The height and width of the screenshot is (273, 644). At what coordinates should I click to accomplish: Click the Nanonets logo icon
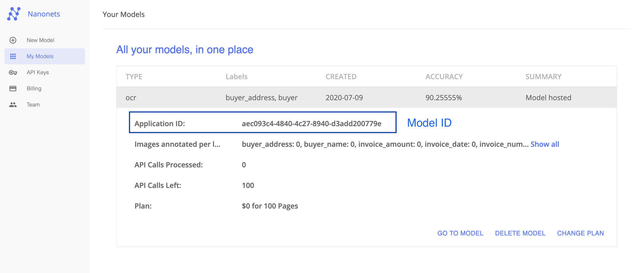point(14,14)
